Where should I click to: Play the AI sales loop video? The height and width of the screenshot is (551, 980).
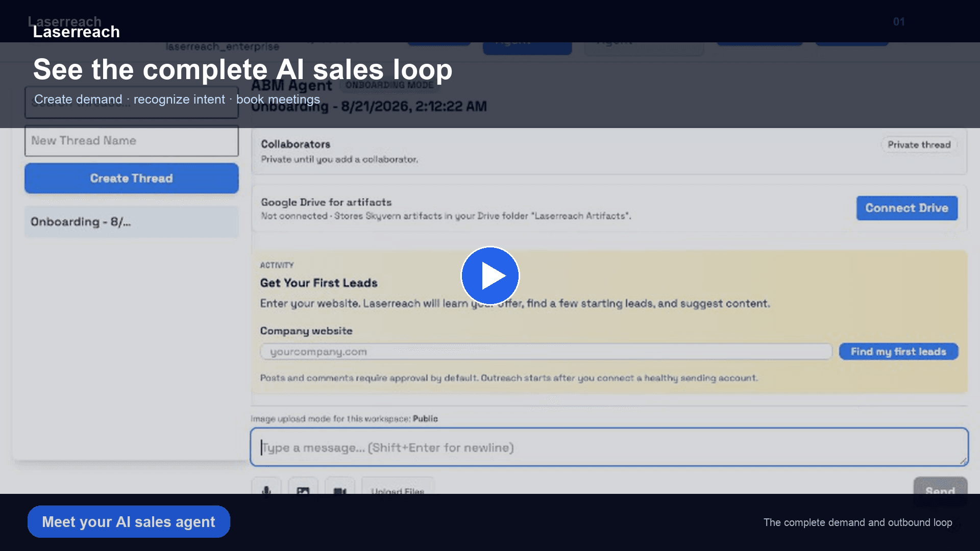(490, 275)
